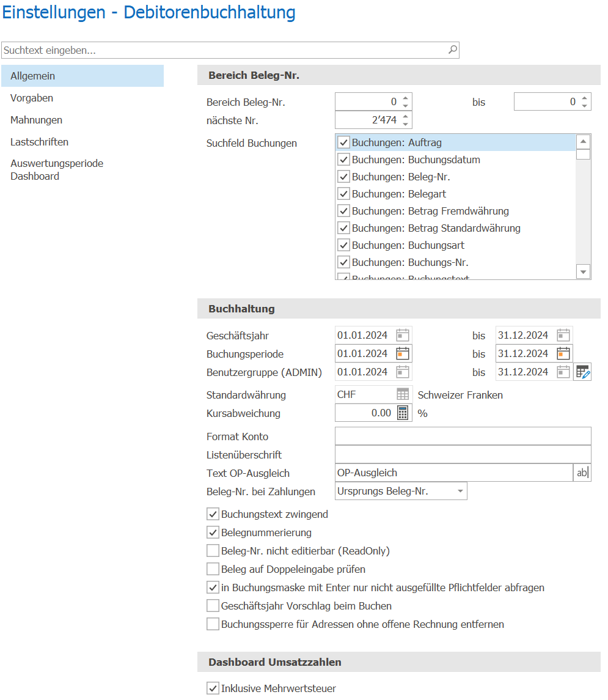
Task: Click the Text OP-Ausgleich field
Action: tap(454, 473)
